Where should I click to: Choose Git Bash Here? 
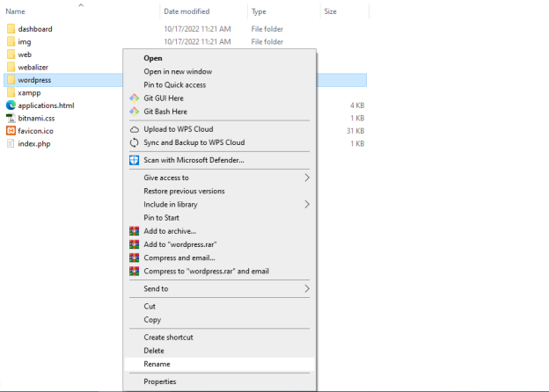tap(220, 112)
